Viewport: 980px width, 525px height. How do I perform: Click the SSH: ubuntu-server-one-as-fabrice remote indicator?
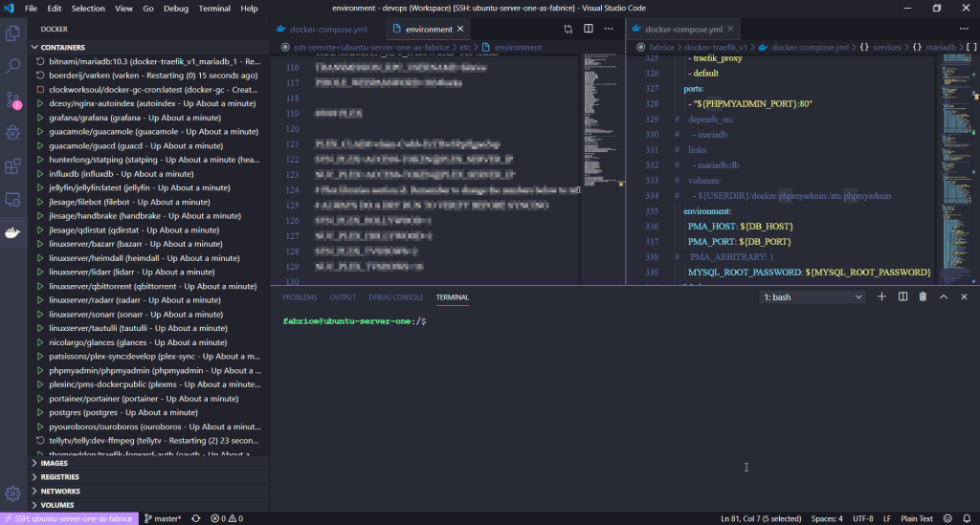[69, 518]
